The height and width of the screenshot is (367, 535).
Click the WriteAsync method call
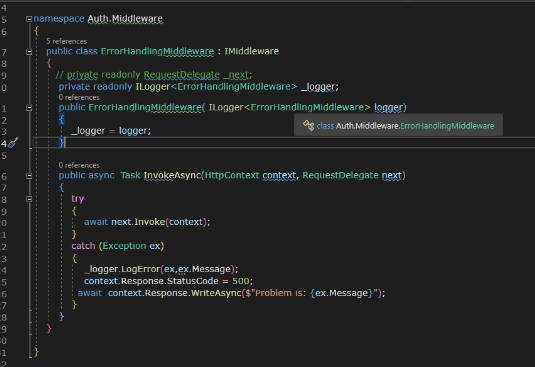pos(216,293)
